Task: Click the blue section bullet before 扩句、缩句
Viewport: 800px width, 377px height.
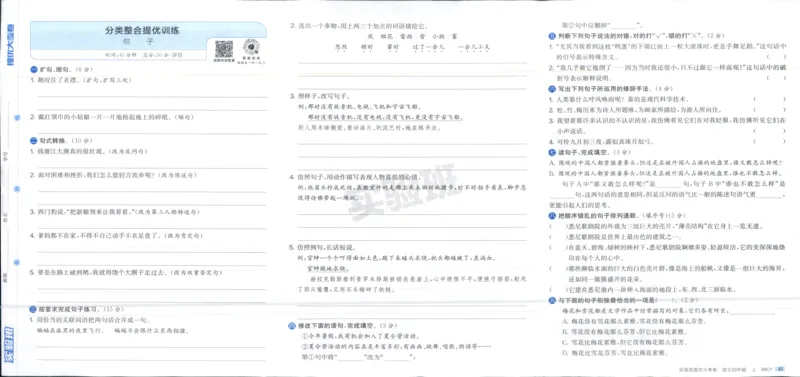Action: pyautogui.click(x=34, y=69)
